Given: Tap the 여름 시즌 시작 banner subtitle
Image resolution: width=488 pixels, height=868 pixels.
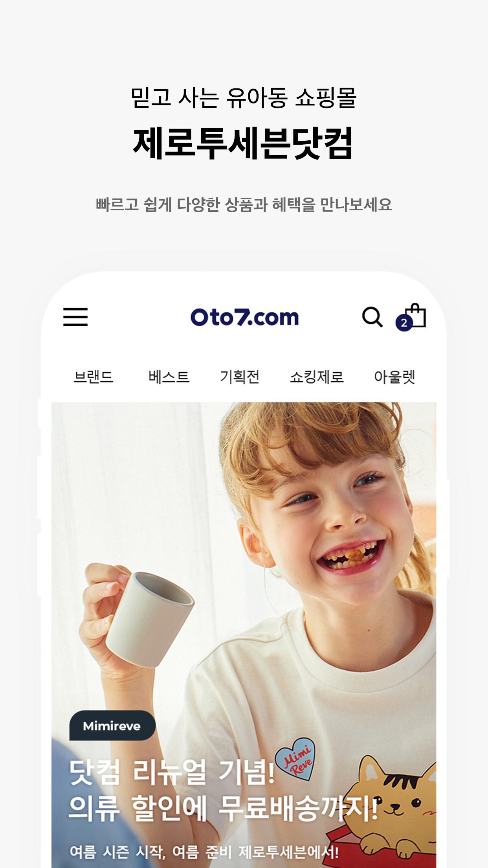Looking at the screenshot, I should 204,852.
